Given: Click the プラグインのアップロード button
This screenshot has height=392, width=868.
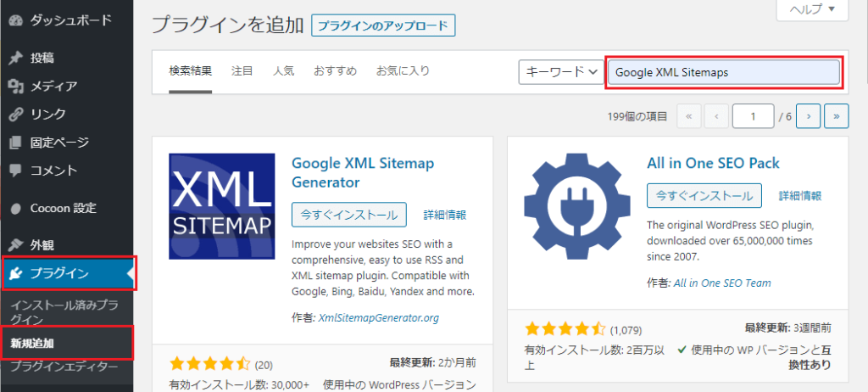Looking at the screenshot, I should coord(383,25).
